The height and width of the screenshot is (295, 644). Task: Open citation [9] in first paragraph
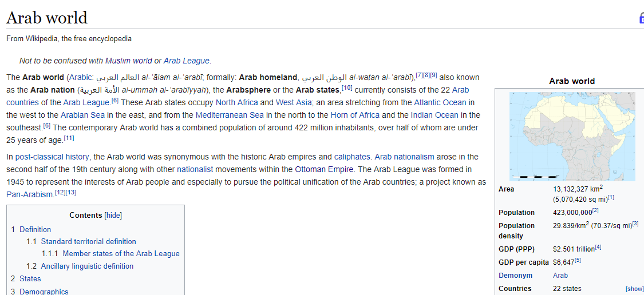(x=433, y=75)
